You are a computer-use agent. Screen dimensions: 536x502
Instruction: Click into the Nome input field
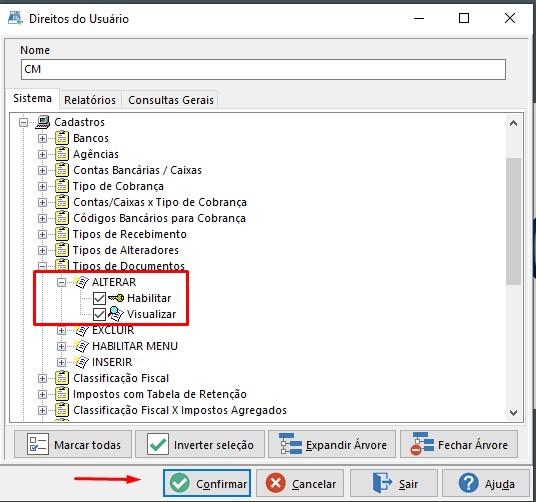263,69
